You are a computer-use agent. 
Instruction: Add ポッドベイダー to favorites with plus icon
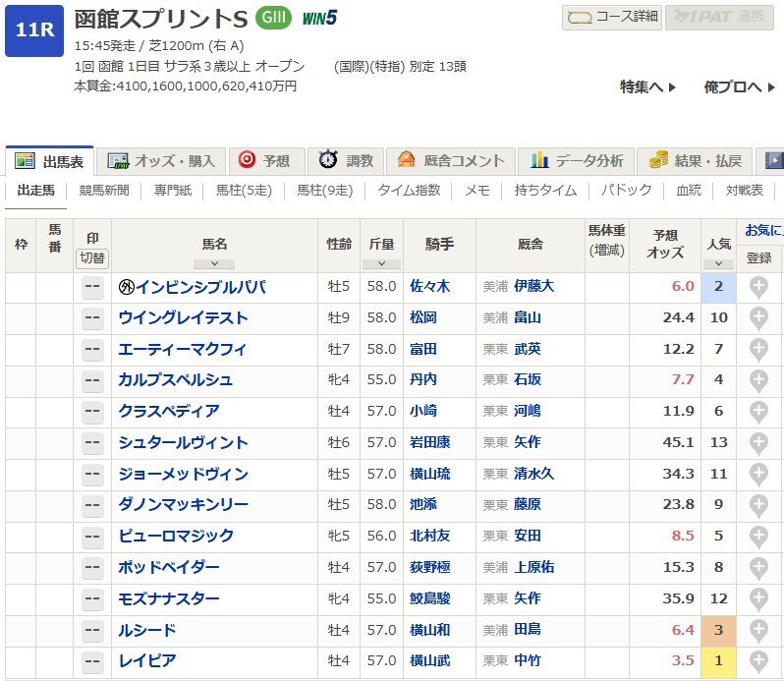758,568
